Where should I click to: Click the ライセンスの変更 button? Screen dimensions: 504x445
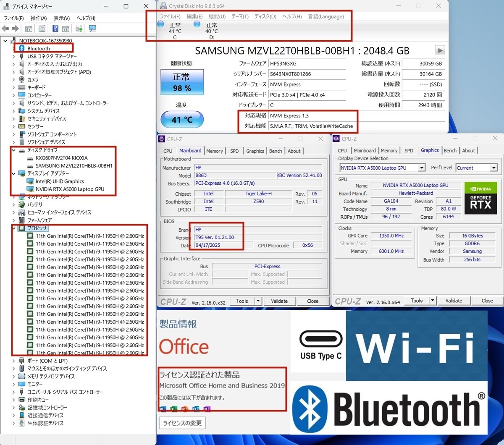click(182, 423)
